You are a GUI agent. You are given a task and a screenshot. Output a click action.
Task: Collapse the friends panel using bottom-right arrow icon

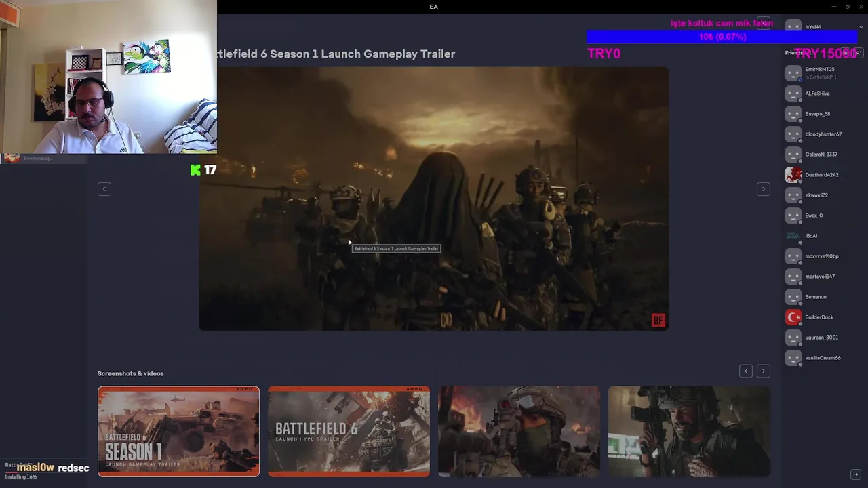(856, 474)
